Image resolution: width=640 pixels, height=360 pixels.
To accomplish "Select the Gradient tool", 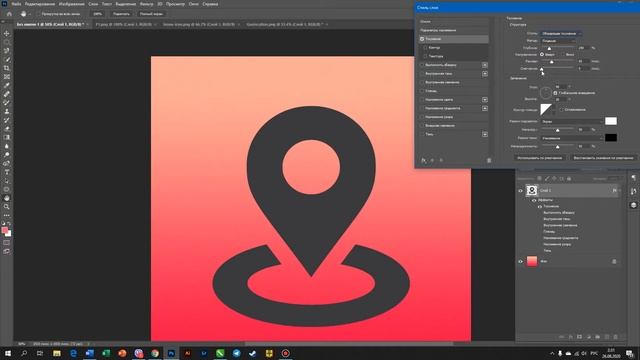I will pos(7,138).
